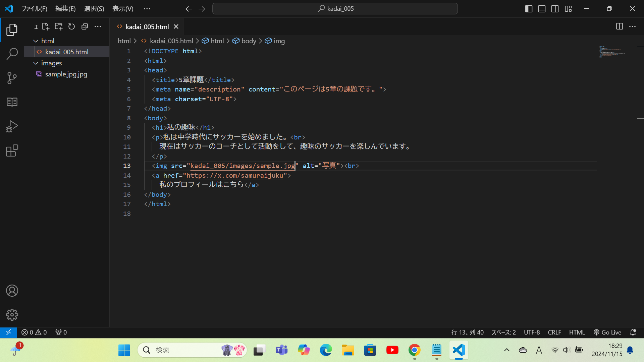
Task: Open the Run and Debug view
Action: (12, 126)
